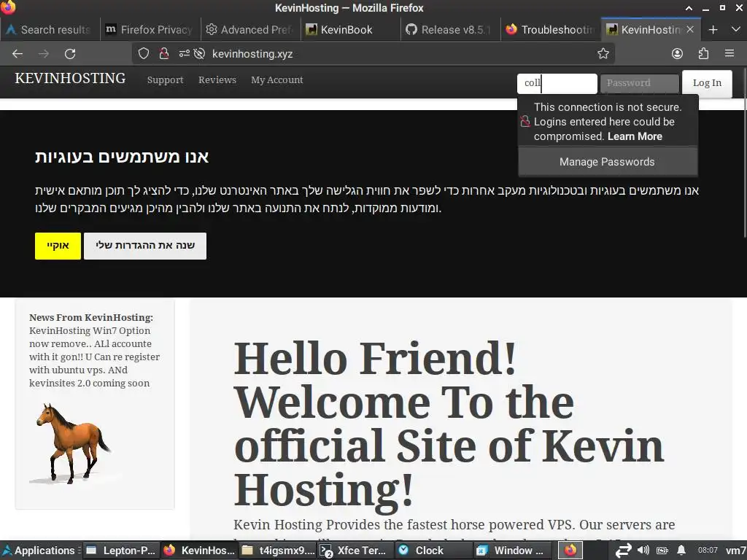This screenshot has height=560, width=747.
Task: Switch to the KevinHos... taskbar window
Action: click(x=198, y=551)
